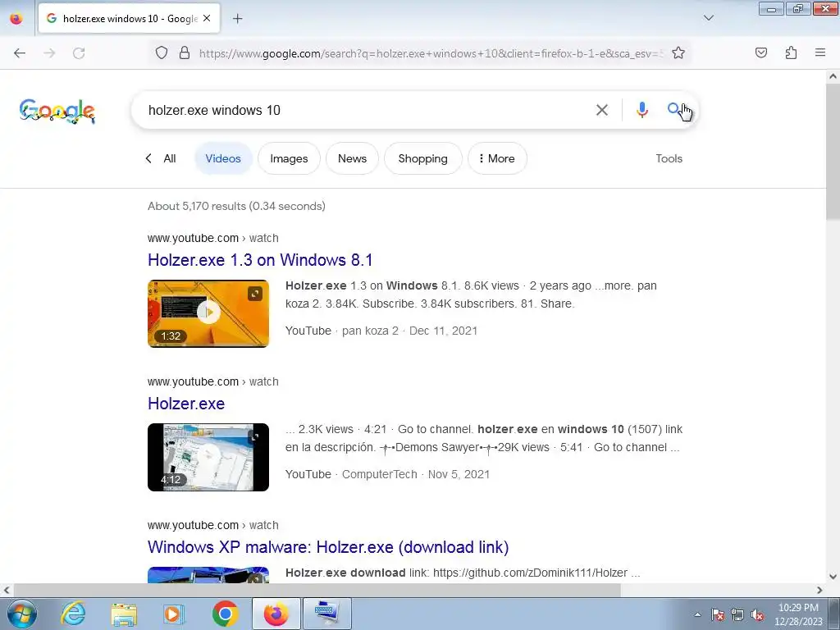Viewport: 840px width, 630px height.
Task: Clear the search box with the X icon
Action: click(x=602, y=111)
